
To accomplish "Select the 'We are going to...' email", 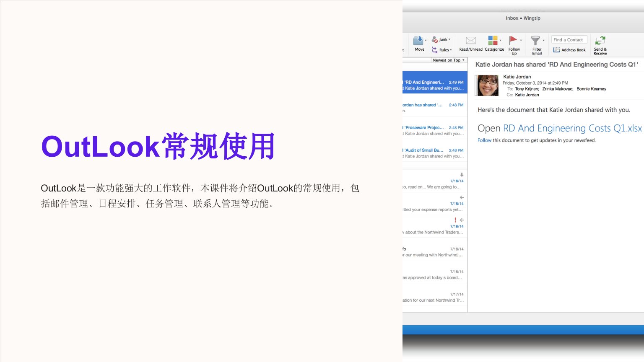I will (x=435, y=181).
